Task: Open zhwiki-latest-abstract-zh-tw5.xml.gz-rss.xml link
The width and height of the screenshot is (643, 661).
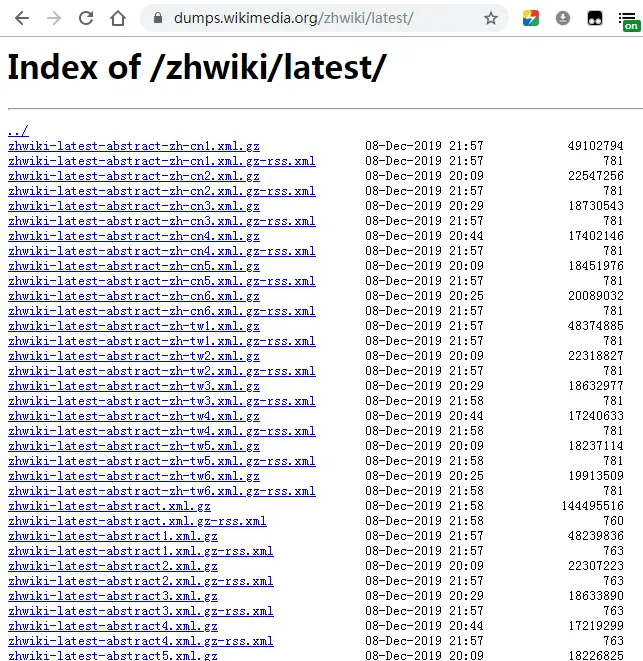Action: 161,461
